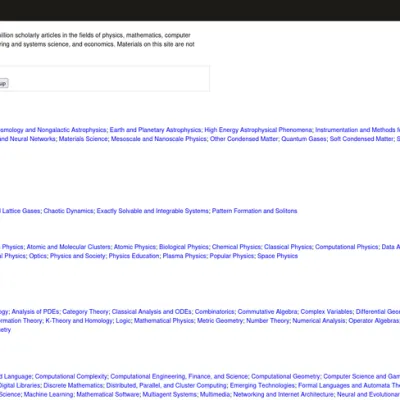Open Classical Analysis and ODEs link

[x=151, y=312]
